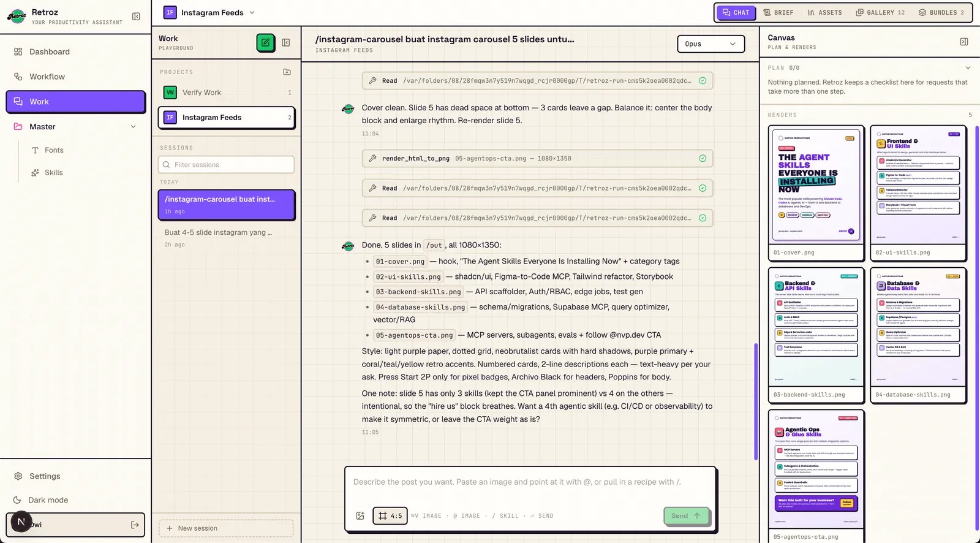This screenshot has height=543, width=980.
Task: Open the Gallery tab
Action: [x=880, y=12]
